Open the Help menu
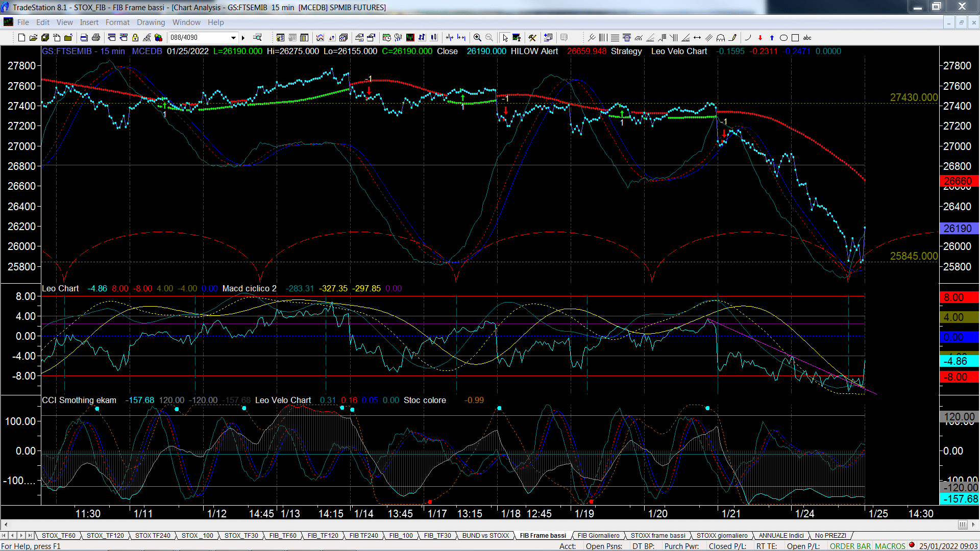The image size is (980, 551). pyautogui.click(x=215, y=22)
